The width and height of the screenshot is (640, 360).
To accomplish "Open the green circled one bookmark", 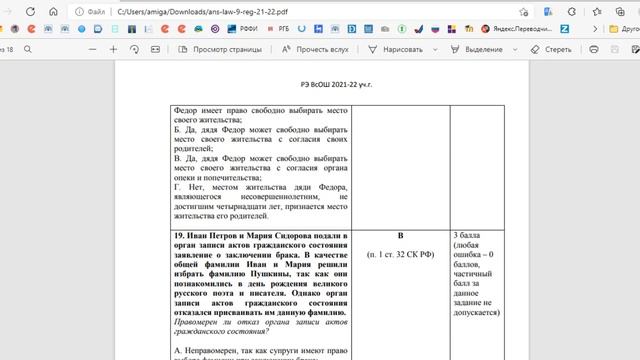I will click(402, 29).
